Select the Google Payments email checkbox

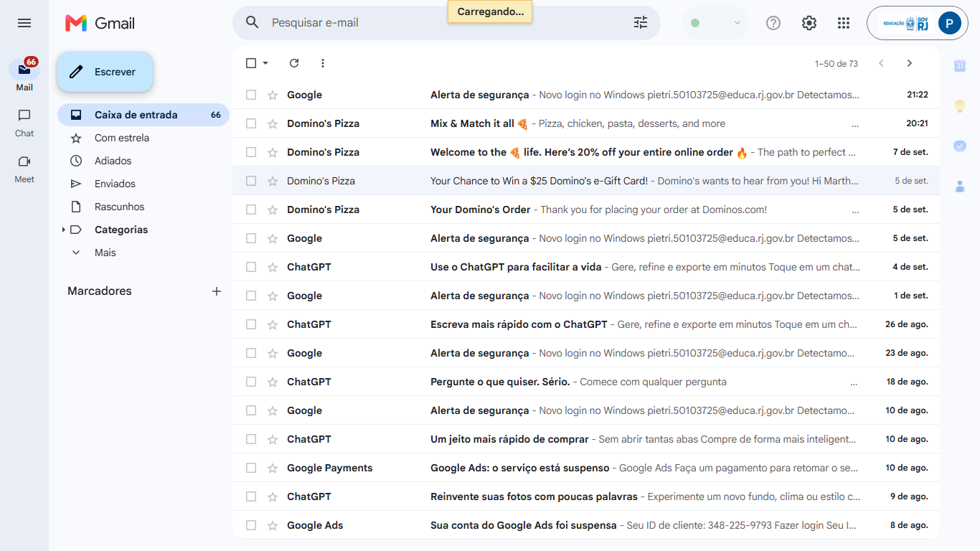coord(251,468)
